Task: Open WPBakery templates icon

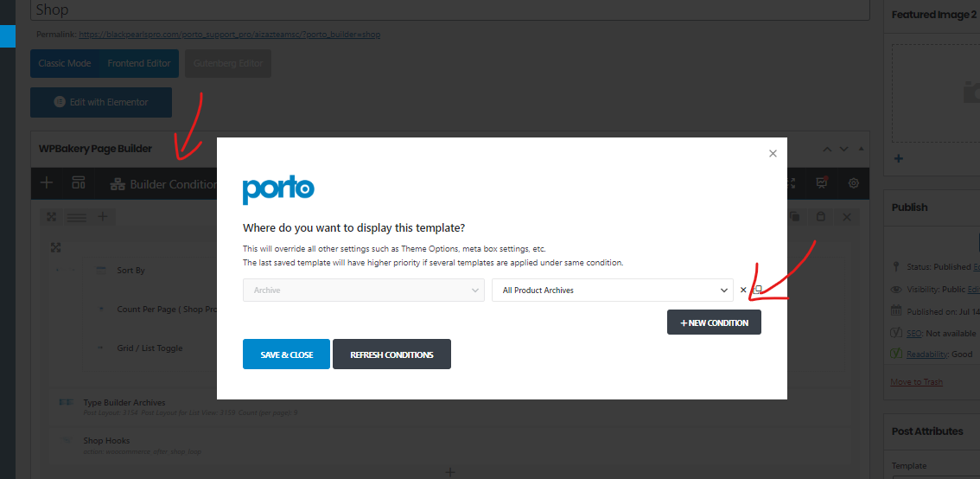Action: pyautogui.click(x=78, y=183)
